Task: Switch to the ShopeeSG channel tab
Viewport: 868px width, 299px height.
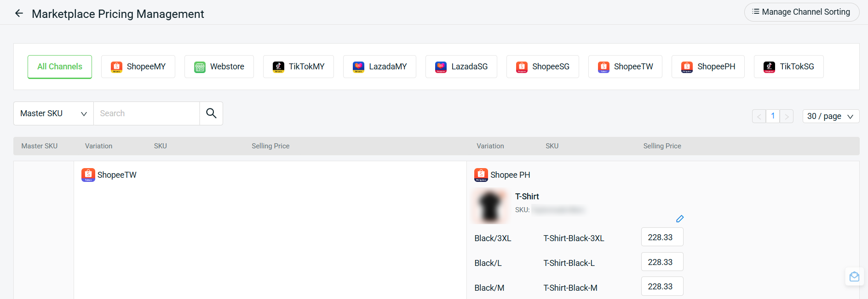Action: pyautogui.click(x=543, y=67)
